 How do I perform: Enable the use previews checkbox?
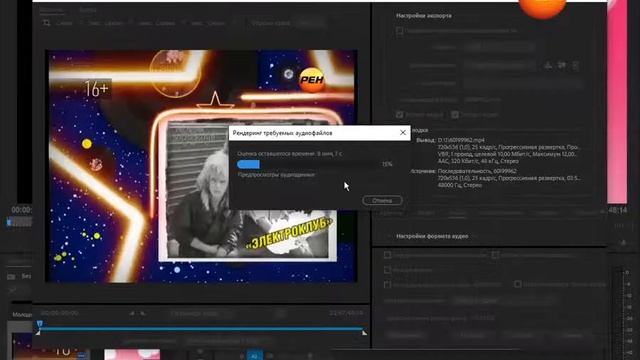coord(495,255)
